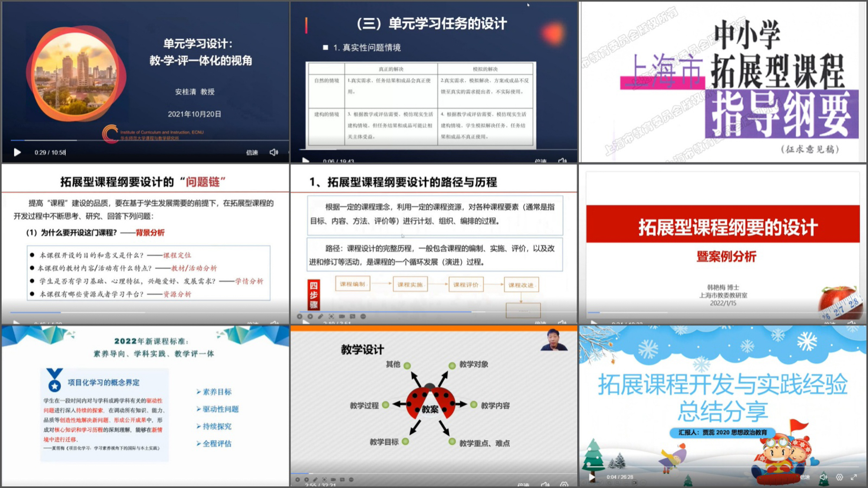Click more options icon in 教学设计 video
The height and width of the screenshot is (488, 868).
pos(351,479)
